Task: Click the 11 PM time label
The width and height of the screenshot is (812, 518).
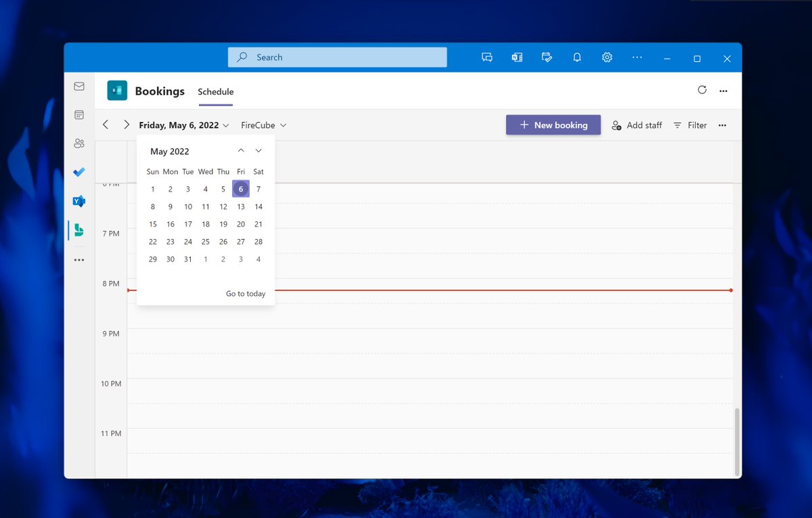Action: click(111, 433)
